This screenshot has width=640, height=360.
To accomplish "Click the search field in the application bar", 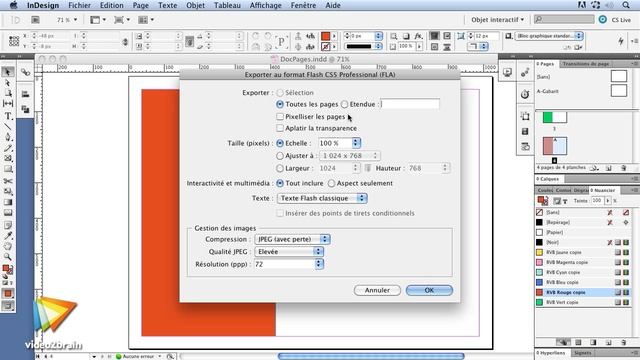I will (x=564, y=20).
